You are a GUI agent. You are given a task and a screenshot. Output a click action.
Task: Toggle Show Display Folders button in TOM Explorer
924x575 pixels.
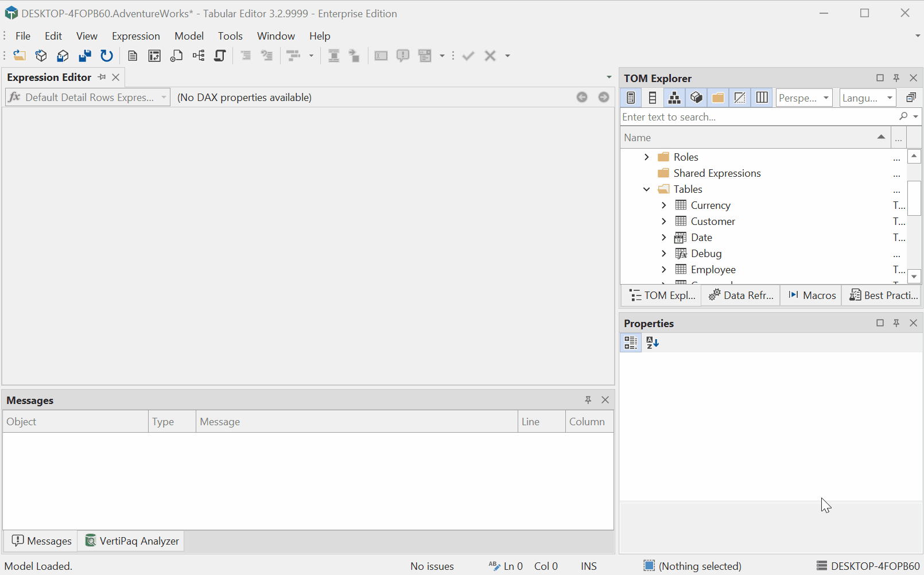718,98
